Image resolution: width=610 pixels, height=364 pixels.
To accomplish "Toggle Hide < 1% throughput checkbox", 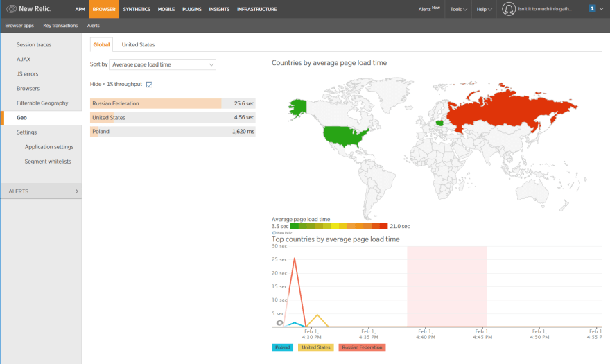I will [x=149, y=84].
